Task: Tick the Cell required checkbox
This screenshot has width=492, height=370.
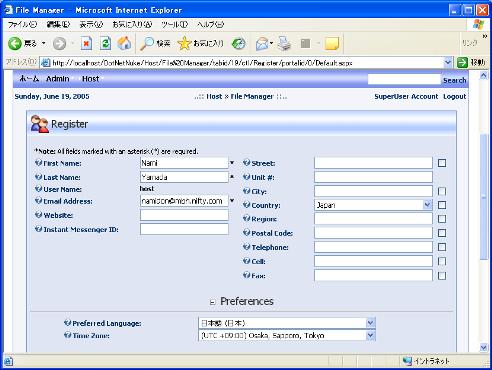Action: click(442, 261)
